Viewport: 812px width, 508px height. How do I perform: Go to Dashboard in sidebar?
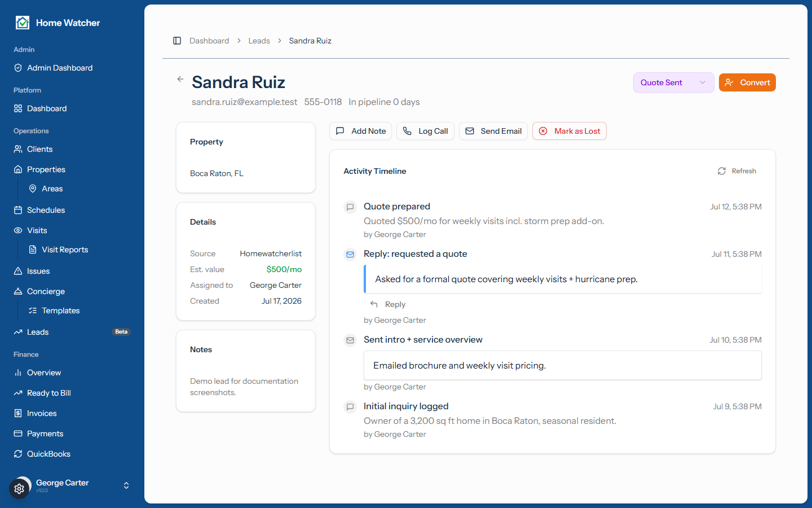pos(72,108)
